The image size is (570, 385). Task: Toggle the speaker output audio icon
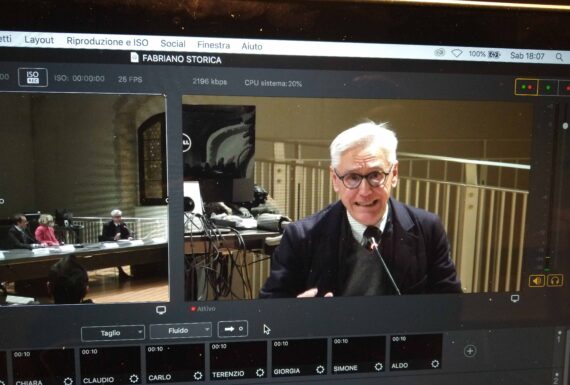[537, 281]
